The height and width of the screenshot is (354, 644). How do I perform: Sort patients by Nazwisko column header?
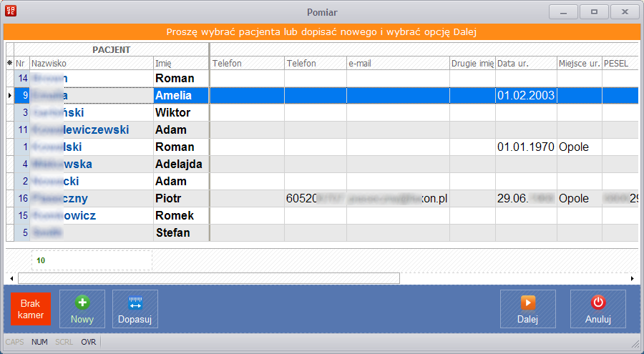click(x=91, y=64)
